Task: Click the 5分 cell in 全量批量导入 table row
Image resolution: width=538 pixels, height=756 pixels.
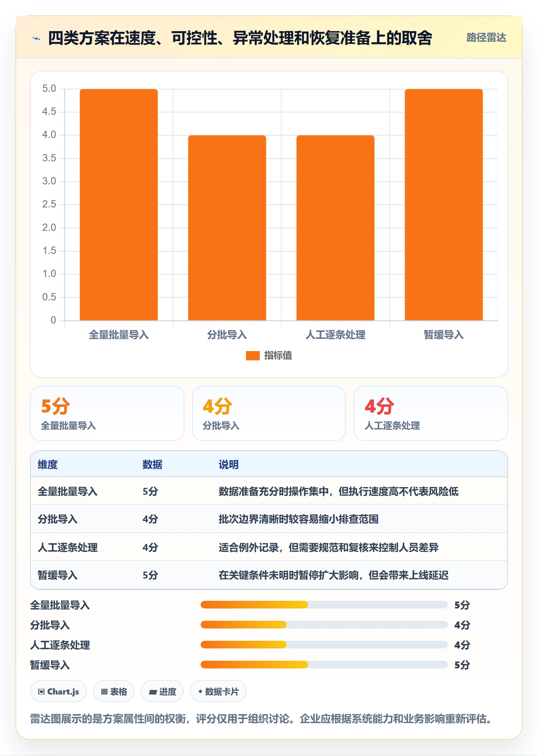Action: click(x=150, y=491)
